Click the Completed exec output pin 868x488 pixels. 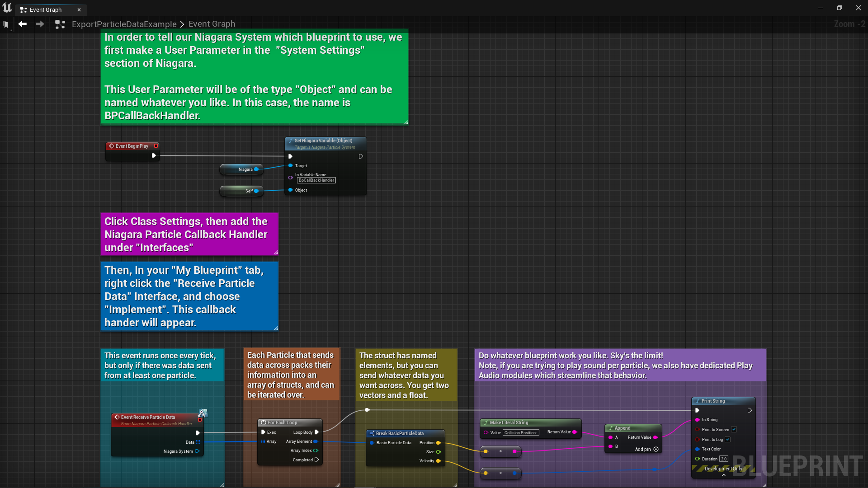click(316, 460)
